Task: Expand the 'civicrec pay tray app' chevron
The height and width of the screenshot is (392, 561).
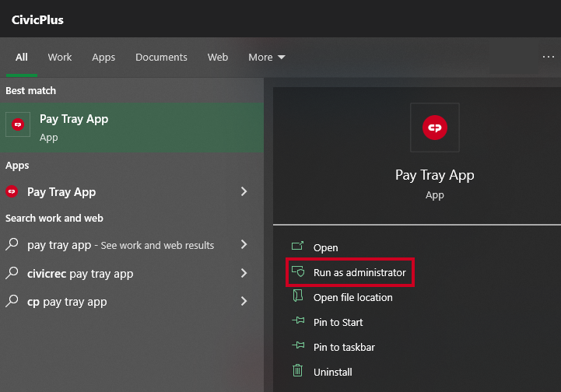Action: point(244,273)
